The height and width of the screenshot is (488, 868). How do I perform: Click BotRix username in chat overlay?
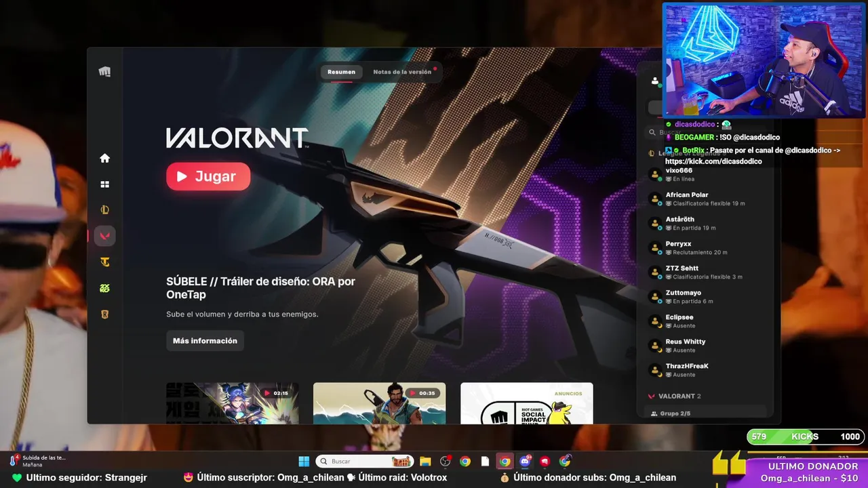[693, 150]
